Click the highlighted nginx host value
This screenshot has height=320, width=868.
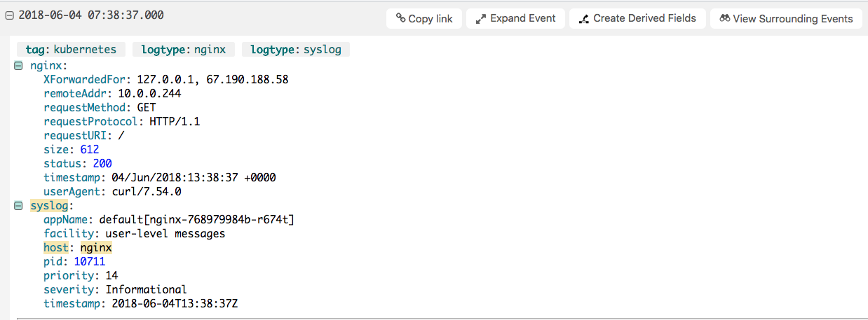pos(96,248)
